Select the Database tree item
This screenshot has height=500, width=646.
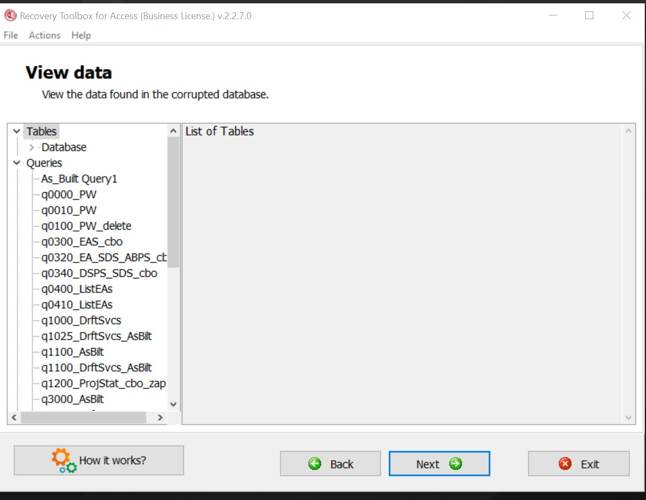coord(64,147)
